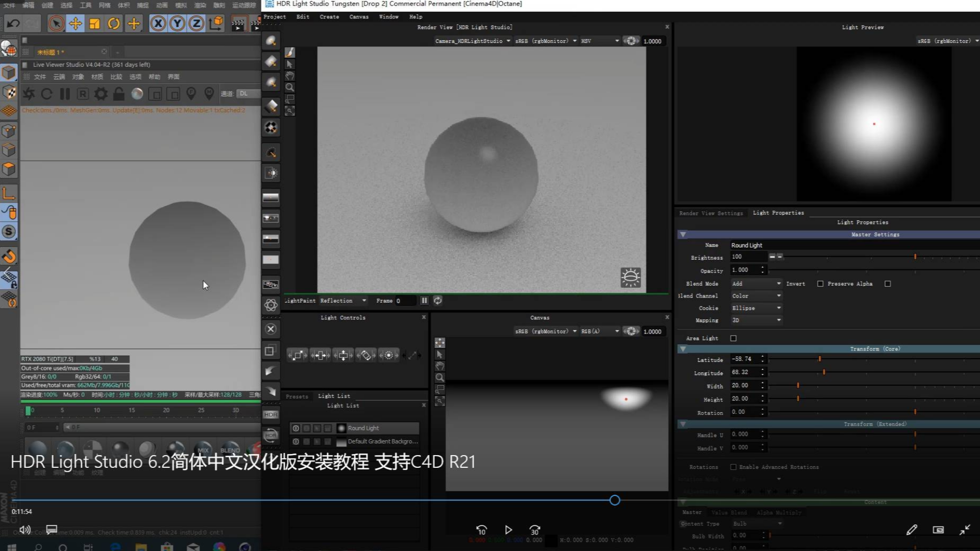Viewport: 980px width, 551px height.
Task: Open Camera_HDRLightStudio camera dropdown
Action: pos(473,41)
